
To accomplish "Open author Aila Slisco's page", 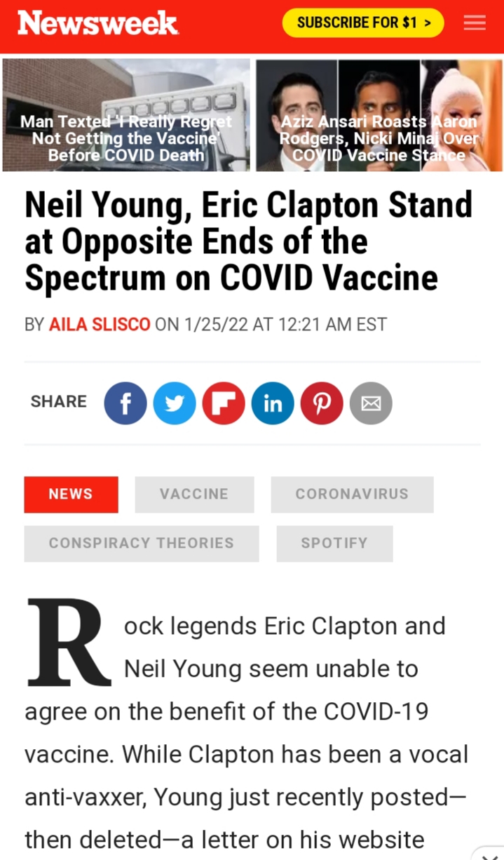I will 100,325.
